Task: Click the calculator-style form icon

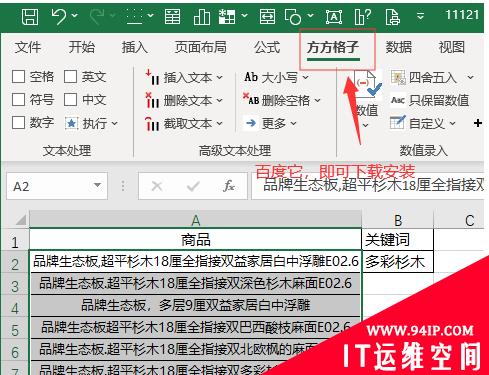Action: [173, 16]
